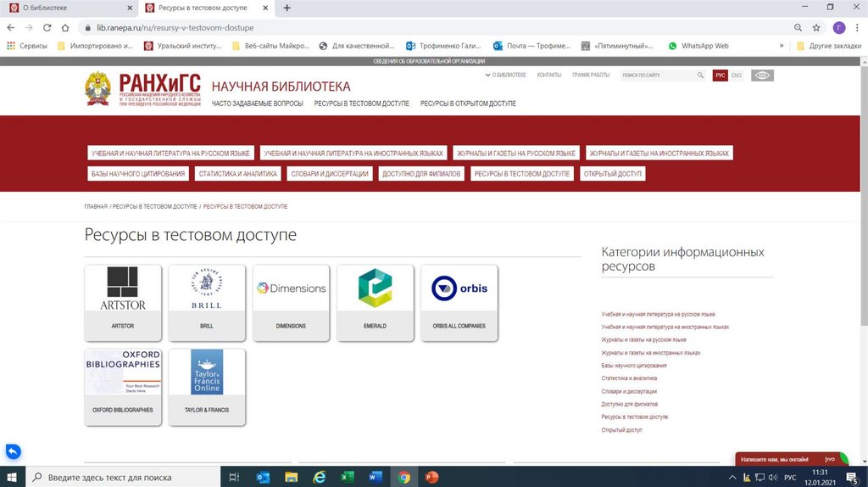This screenshot has width=868, height=487.
Task: Open the ARTSTOR resource tile
Action: click(x=123, y=303)
